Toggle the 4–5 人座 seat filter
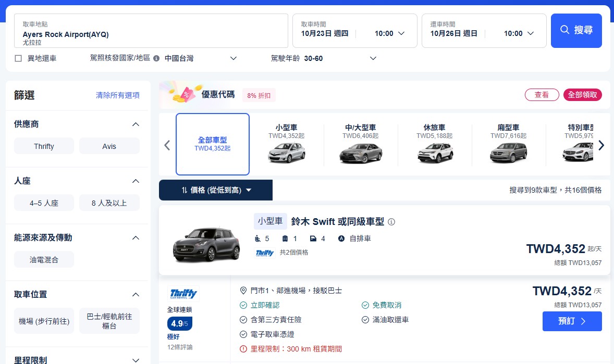This screenshot has width=614, height=364. click(x=44, y=203)
